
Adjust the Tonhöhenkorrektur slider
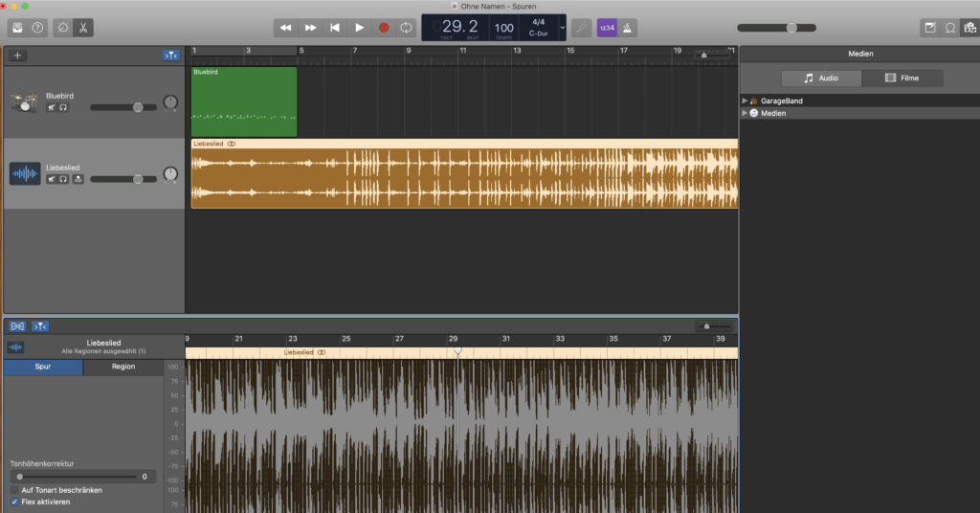tap(20, 476)
